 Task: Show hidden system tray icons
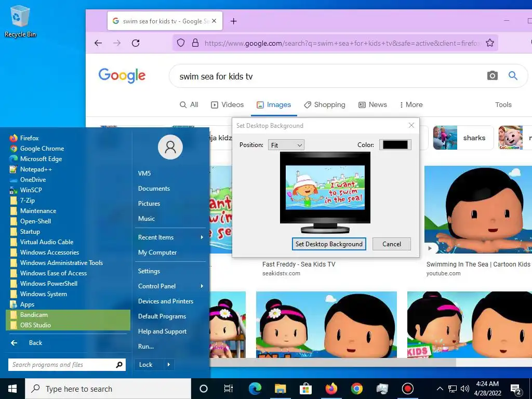440,389
